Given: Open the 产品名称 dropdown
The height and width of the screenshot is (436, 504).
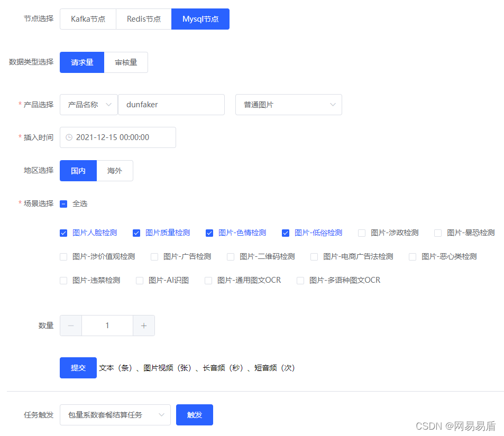Looking at the screenshot, I should [89, 105].
